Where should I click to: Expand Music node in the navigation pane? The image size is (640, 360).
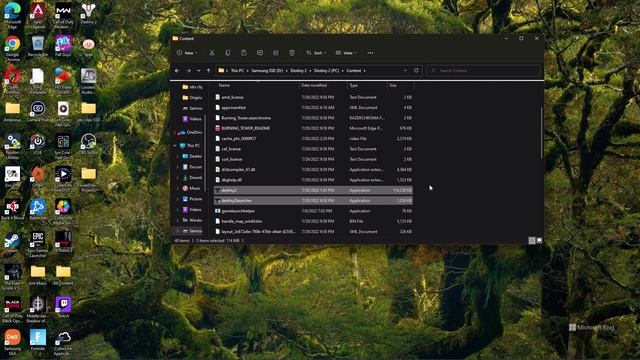(x=178, y=188)
